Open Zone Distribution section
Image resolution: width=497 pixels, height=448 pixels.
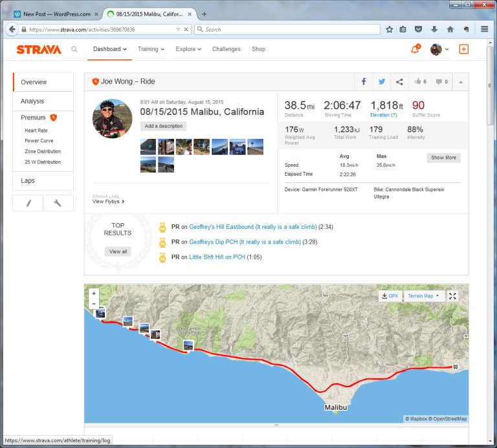coord(43,151)
